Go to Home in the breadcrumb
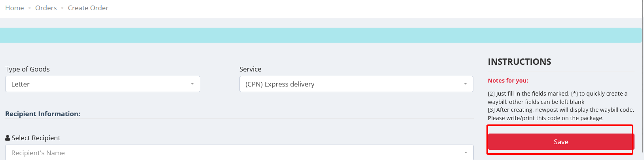This screenshot has height=160, width=644. coord(15,8)
